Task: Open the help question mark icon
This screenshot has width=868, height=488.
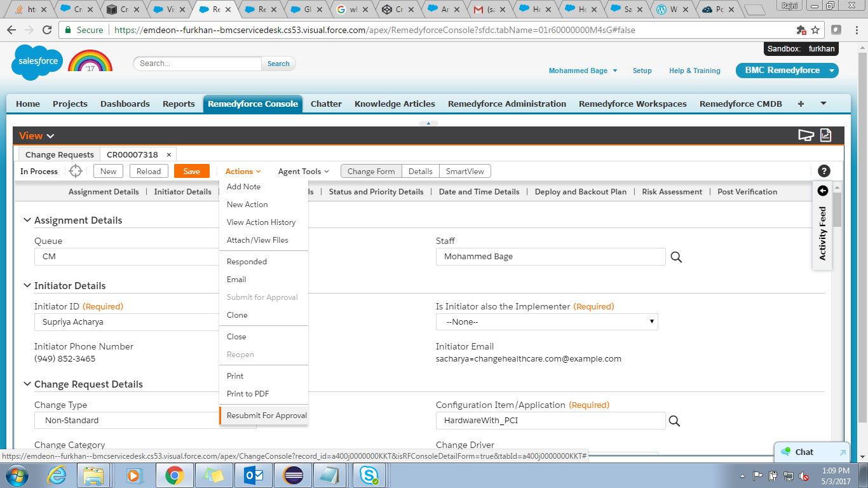Action: [x=824, y=171]
